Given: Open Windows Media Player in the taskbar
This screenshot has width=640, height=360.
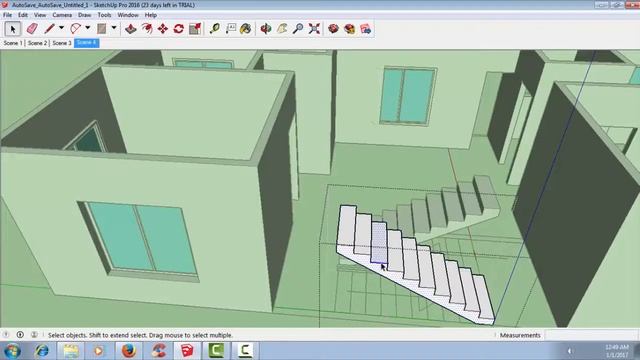Looking at the screenshot, I should tap(98, 351).
